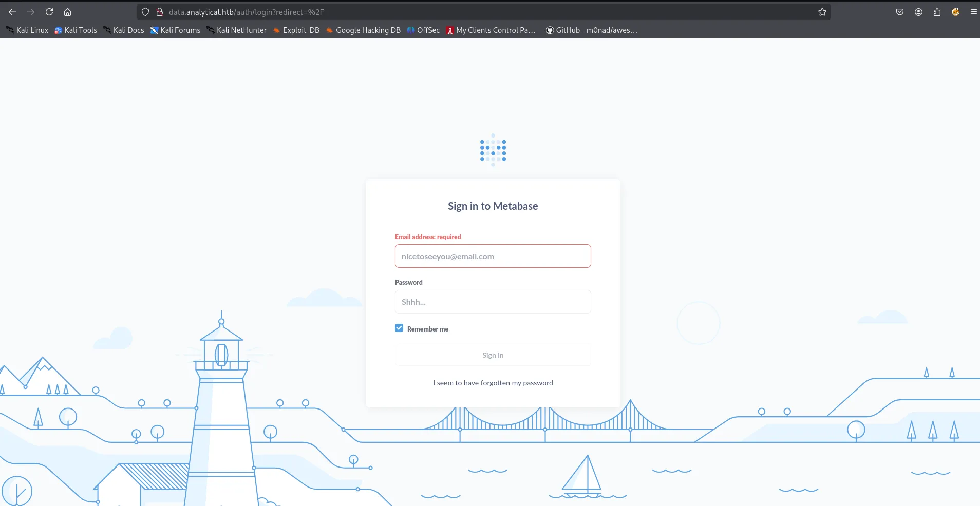Click the orange extension icon in toolbar
Screen dimensions: 980x506
pyautogui.click(x=955, y=12)
